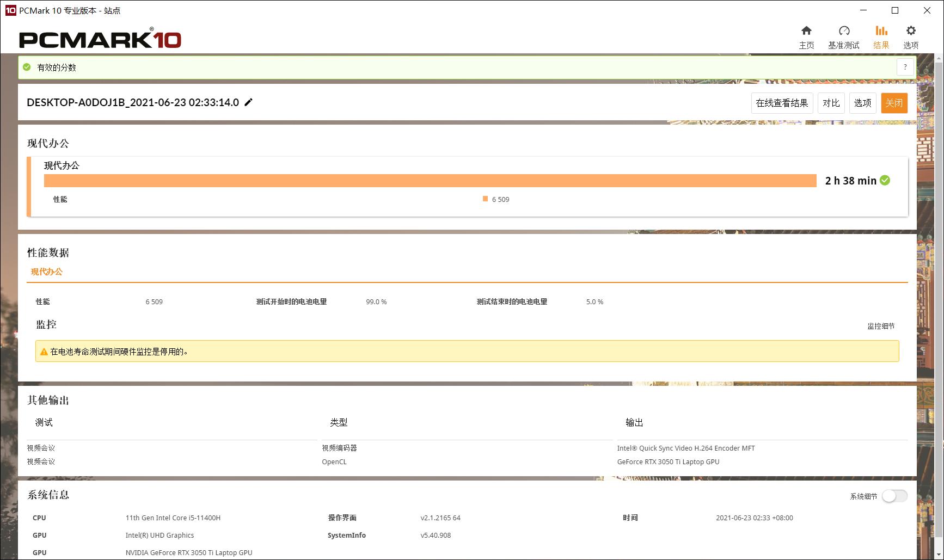This screenshot has width=944, height=560.
Task: Click the 选项 button next to 关闭
Action: click(862, 103)
